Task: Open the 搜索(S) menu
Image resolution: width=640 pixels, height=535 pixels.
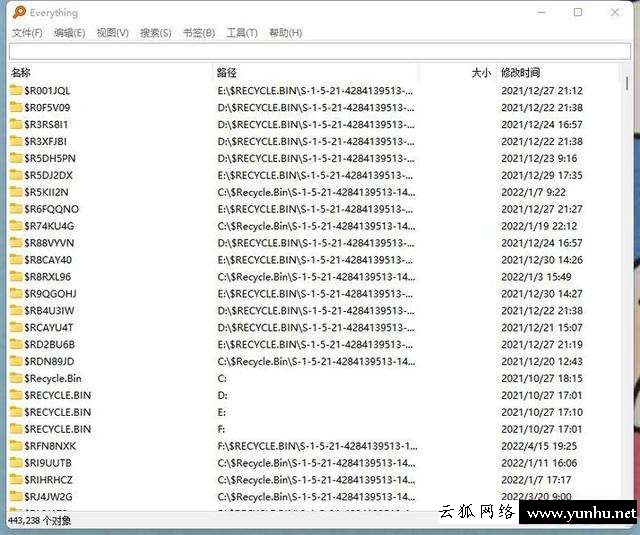Action: coord(156,33)
